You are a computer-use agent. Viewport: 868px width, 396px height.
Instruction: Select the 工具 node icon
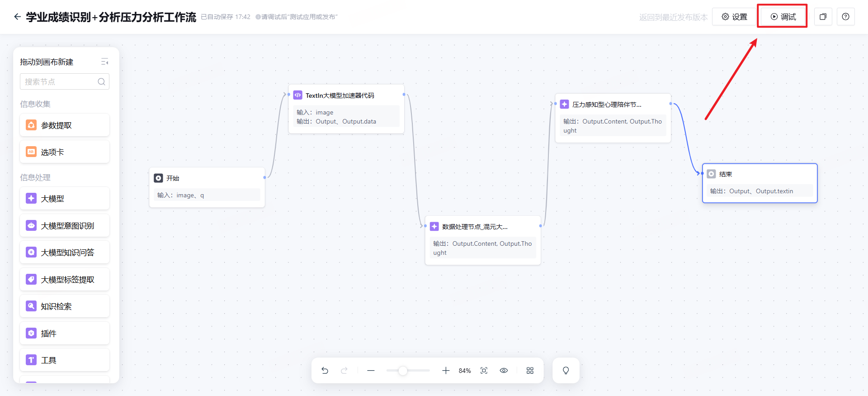tap(31, 360)
